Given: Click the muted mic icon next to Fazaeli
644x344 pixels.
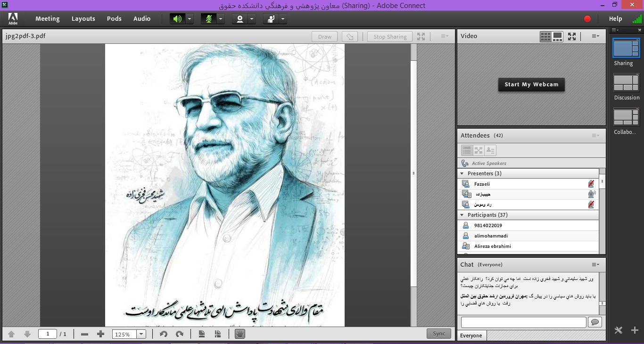Looking at the screenshot, I should point(591,184).
